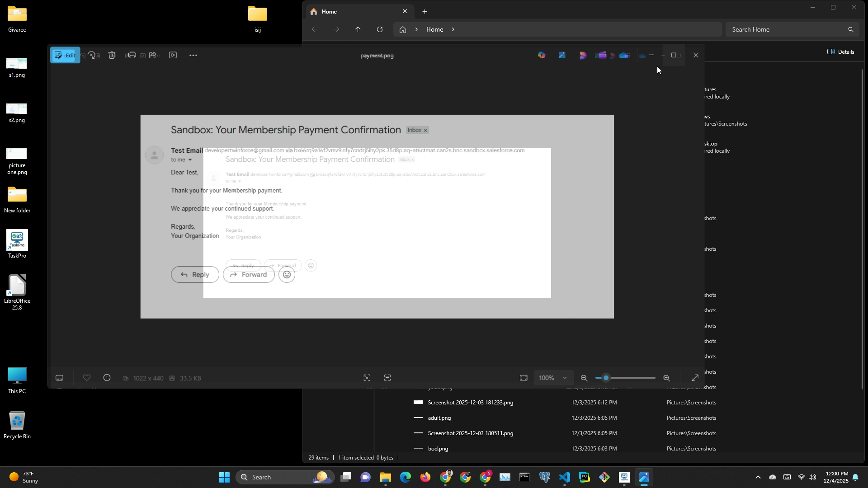868x488 pixels.
Task: Scan text in the image
Action: (387, 378)
